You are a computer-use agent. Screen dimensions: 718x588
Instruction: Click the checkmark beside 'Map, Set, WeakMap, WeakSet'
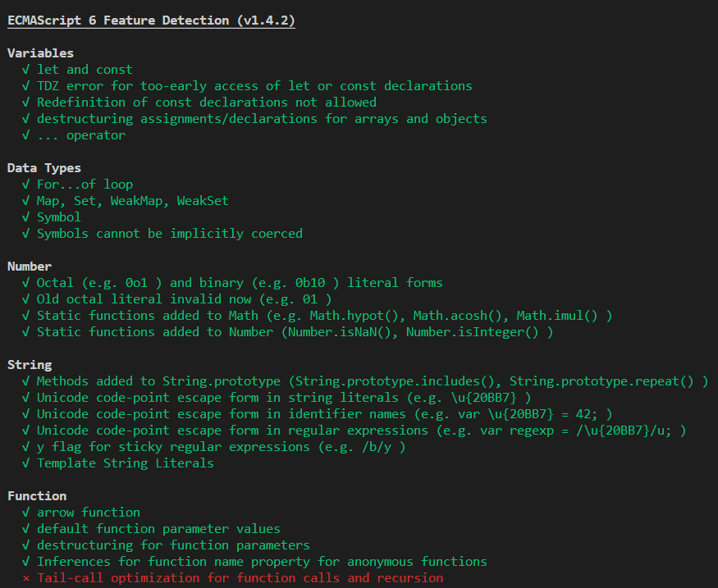coord(26,201)
